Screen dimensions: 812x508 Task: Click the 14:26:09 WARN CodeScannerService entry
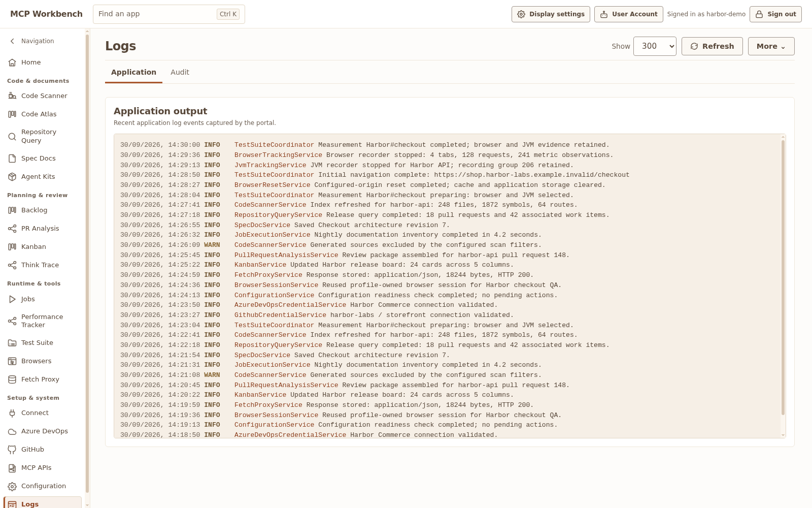[331, 245]
